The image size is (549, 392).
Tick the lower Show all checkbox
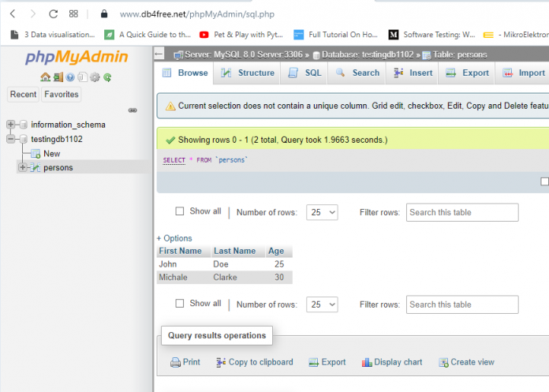click(x=180, y=303)
